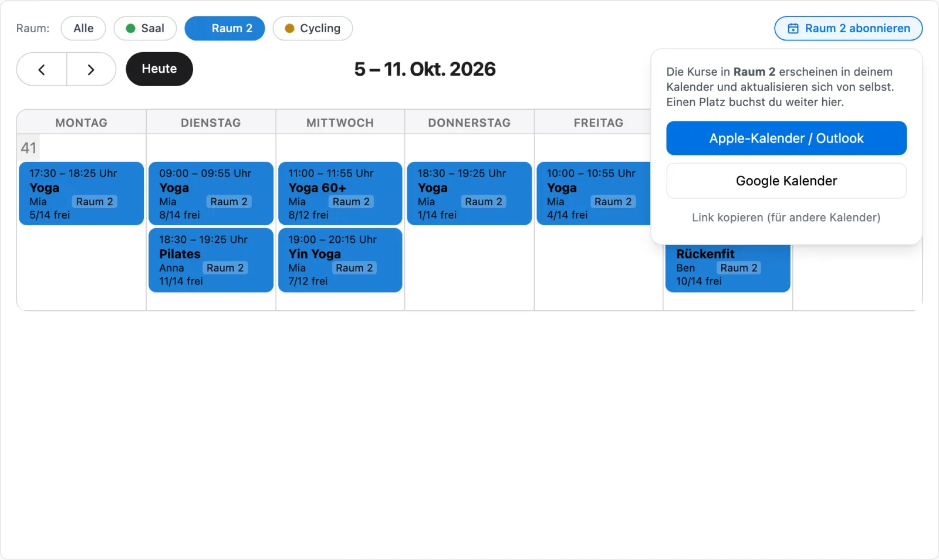This screenshot has height=560, width=939.
Task: Click the FREITAG column header
Action: [x=599, y=123]
